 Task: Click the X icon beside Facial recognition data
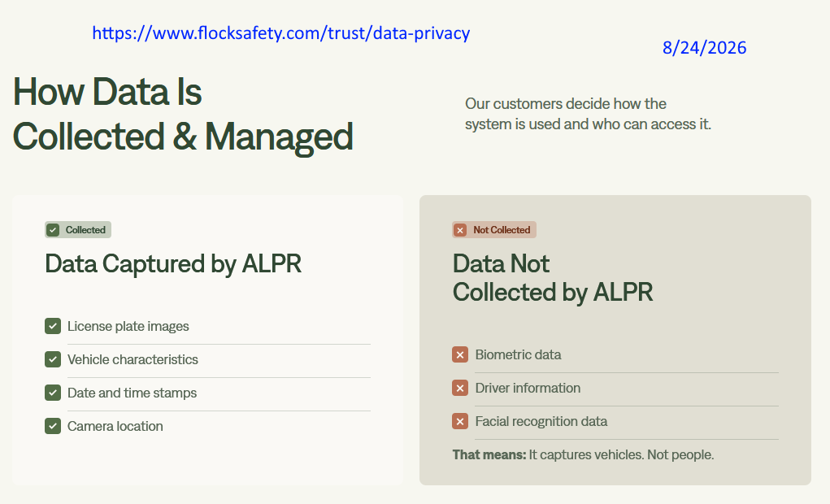[460, 421]
